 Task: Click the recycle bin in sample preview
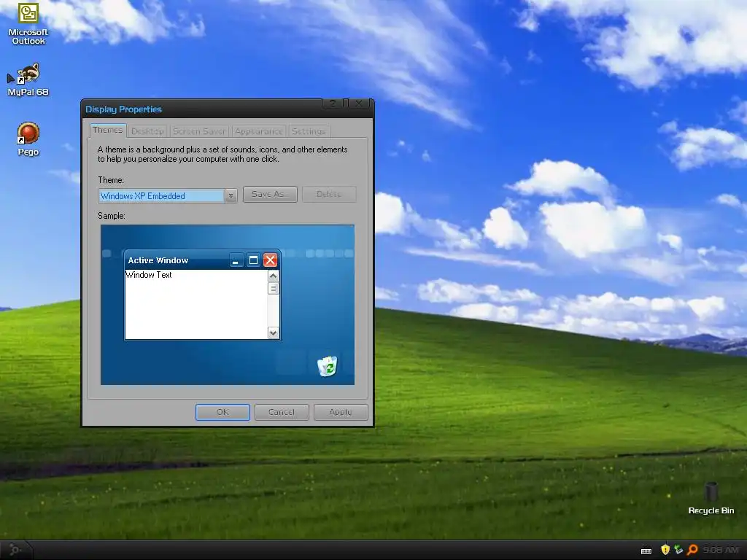(x=328, y=366)
